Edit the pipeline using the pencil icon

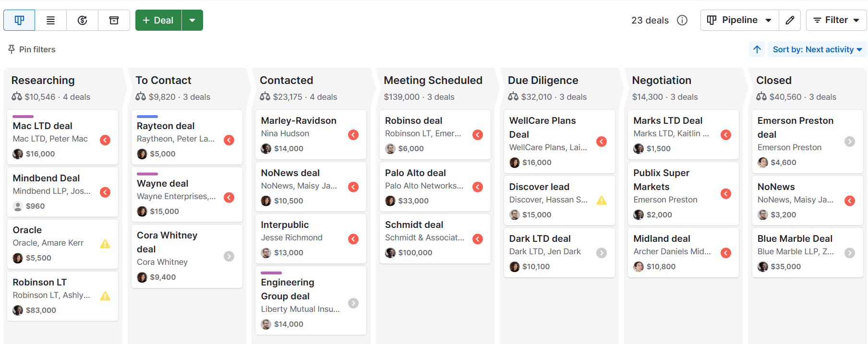tap(790, 20)
